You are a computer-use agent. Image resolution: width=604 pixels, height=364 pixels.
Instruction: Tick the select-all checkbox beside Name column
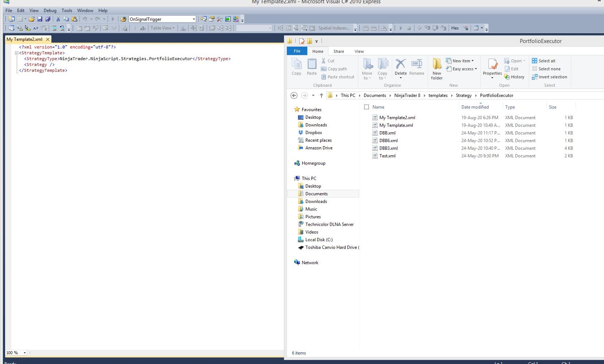tap(367, 107)
